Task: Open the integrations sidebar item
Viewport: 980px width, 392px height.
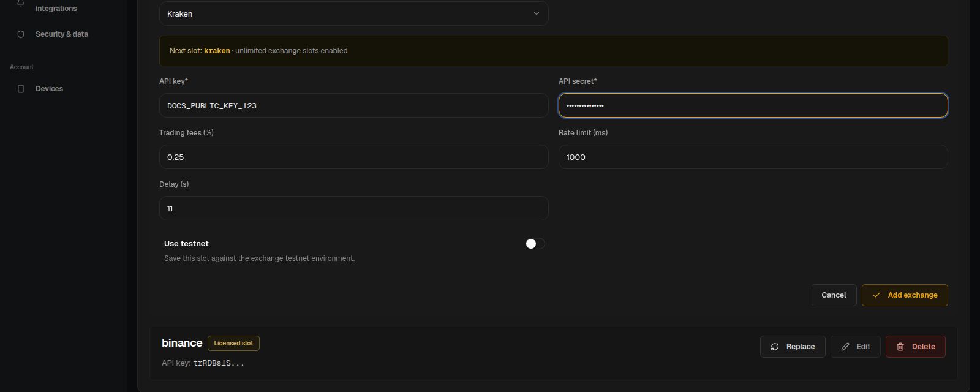Action: (56, 9)
